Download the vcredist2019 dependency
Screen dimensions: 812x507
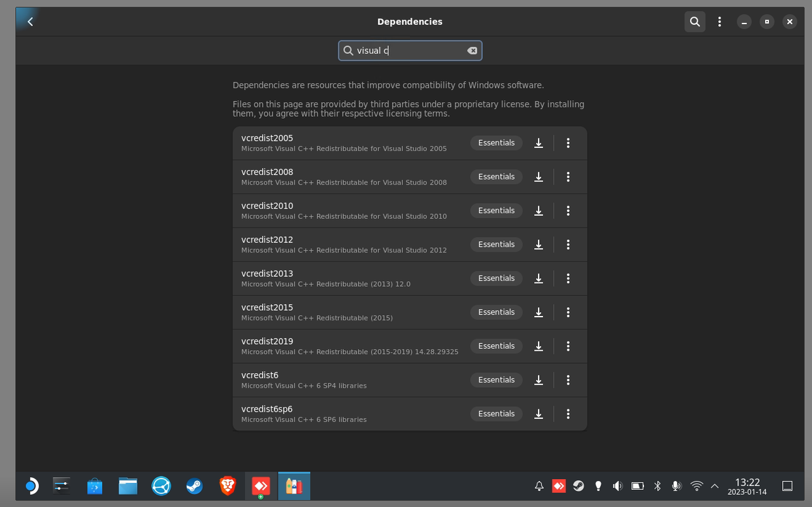pos(539,346)
